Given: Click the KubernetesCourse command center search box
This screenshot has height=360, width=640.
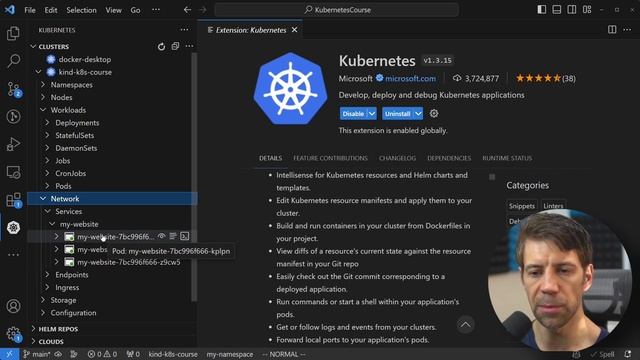Looking at the screenshot, I should click(x=337, y=10).
